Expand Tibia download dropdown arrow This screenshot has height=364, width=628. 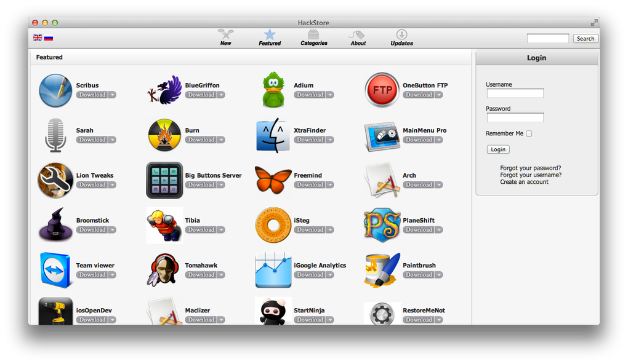[222, 229]
